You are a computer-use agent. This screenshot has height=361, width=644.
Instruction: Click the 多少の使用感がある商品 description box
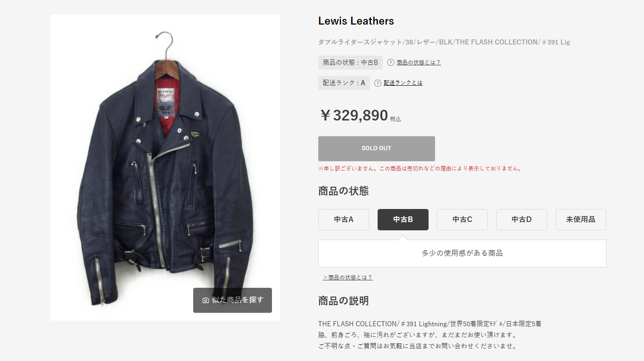462,253
